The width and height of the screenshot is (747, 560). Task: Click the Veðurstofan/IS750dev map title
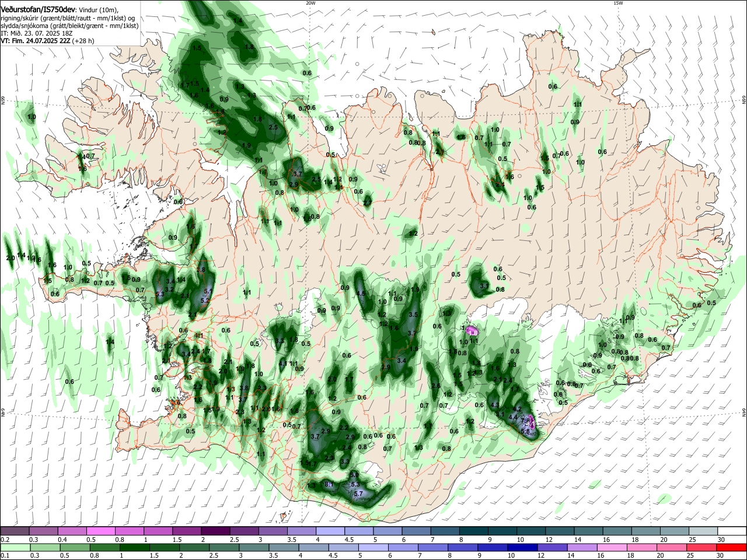pos(37,9)
